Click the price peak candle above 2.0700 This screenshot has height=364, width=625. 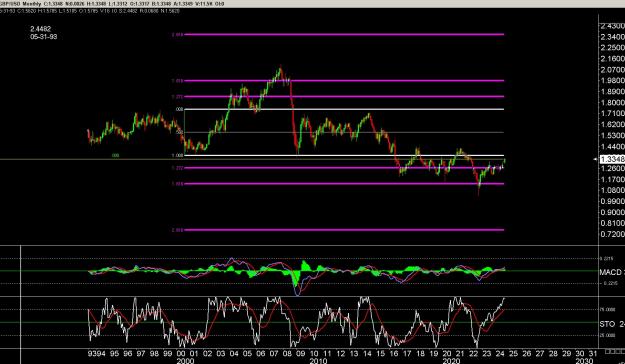pos(280,70)
